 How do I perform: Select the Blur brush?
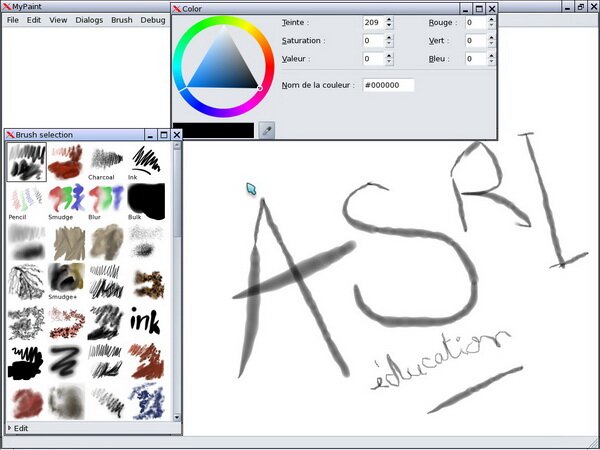(106, 201)
